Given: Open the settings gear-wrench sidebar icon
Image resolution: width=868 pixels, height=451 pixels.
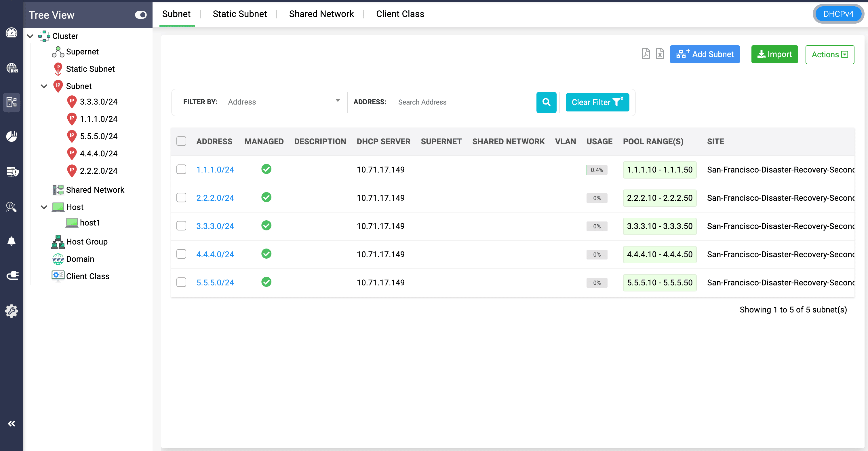Looking at the screenshot, I should click(12, 310).
